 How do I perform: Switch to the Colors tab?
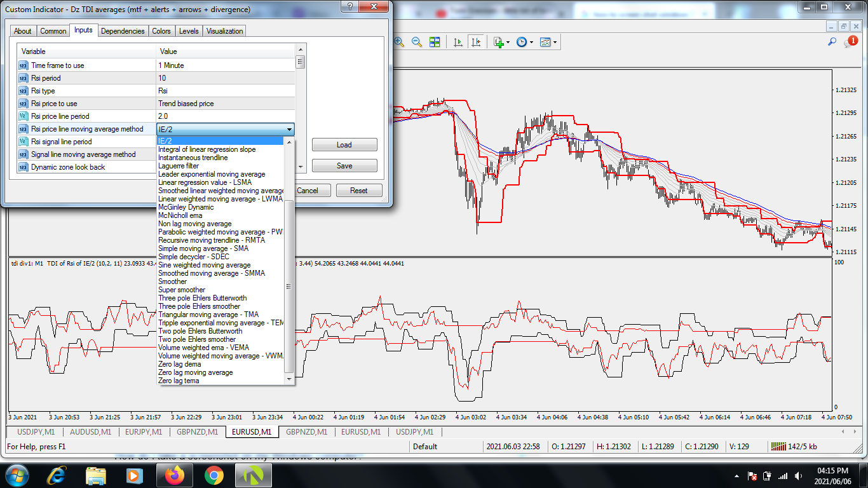pos(161,31)
